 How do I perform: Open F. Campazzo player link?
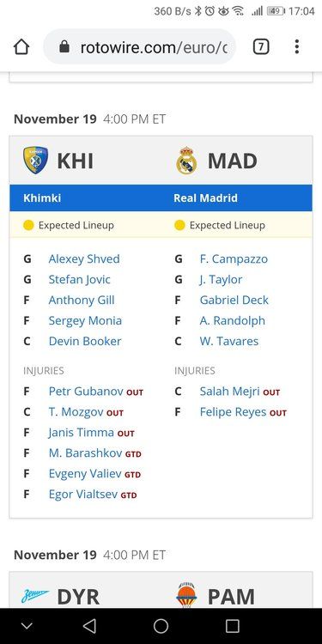(x=234, y=259)
